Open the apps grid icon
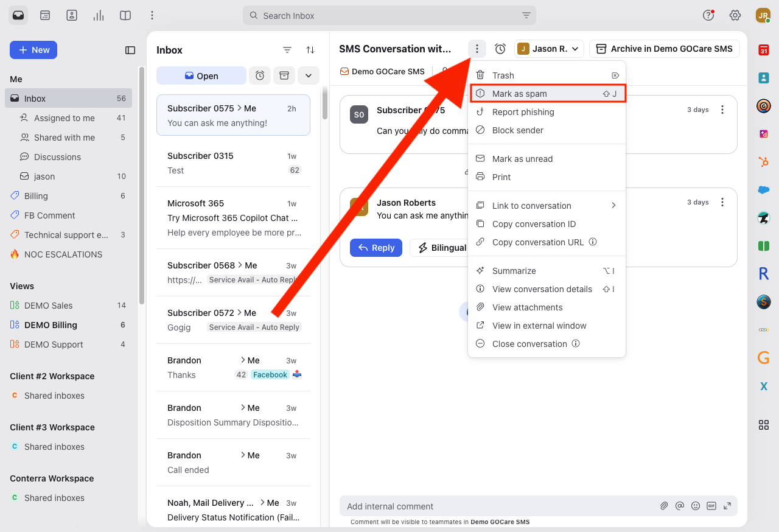The image size is (779, 532). coord(763,425)
